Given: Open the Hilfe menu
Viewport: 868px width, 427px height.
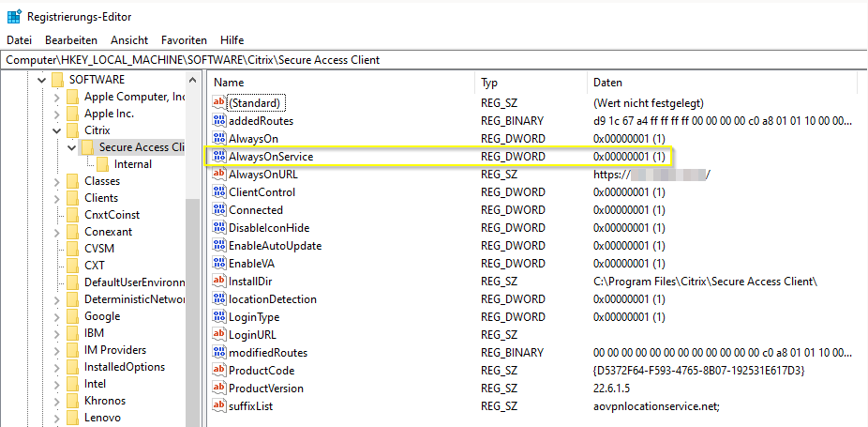Looking at the screenshot, I should (232, 40).
